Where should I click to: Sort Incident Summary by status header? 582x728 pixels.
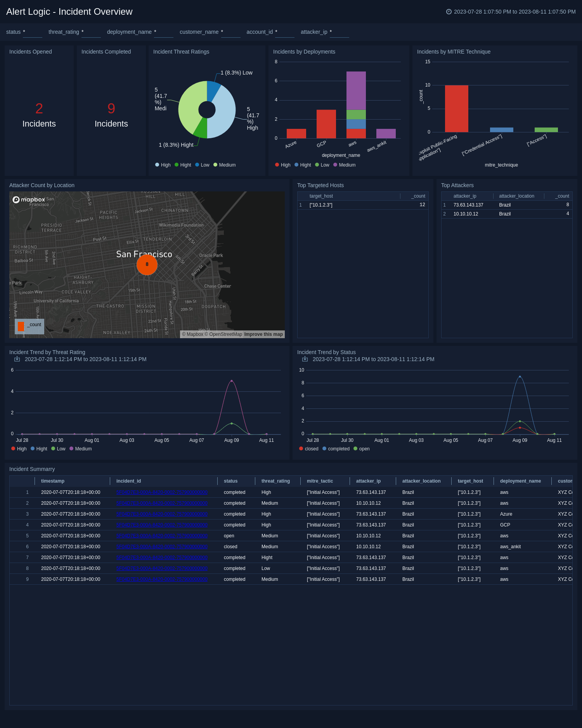231,481
